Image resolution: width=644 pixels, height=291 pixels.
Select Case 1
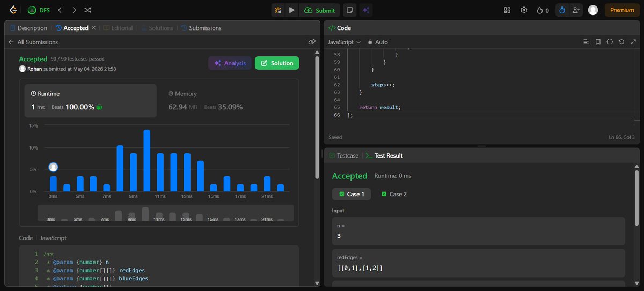click(x=351, y=194)
